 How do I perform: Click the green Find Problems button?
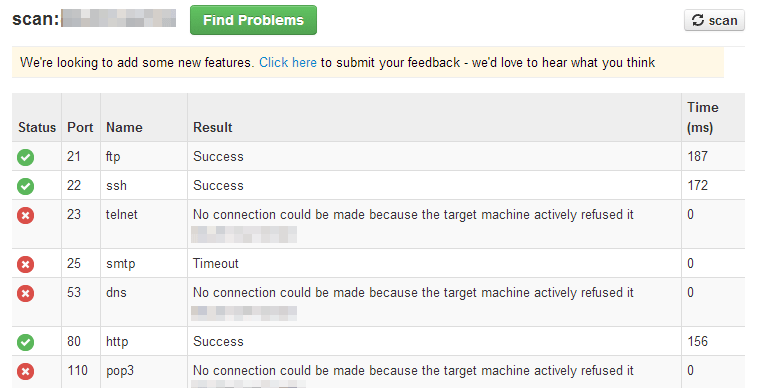click(253, 20)
